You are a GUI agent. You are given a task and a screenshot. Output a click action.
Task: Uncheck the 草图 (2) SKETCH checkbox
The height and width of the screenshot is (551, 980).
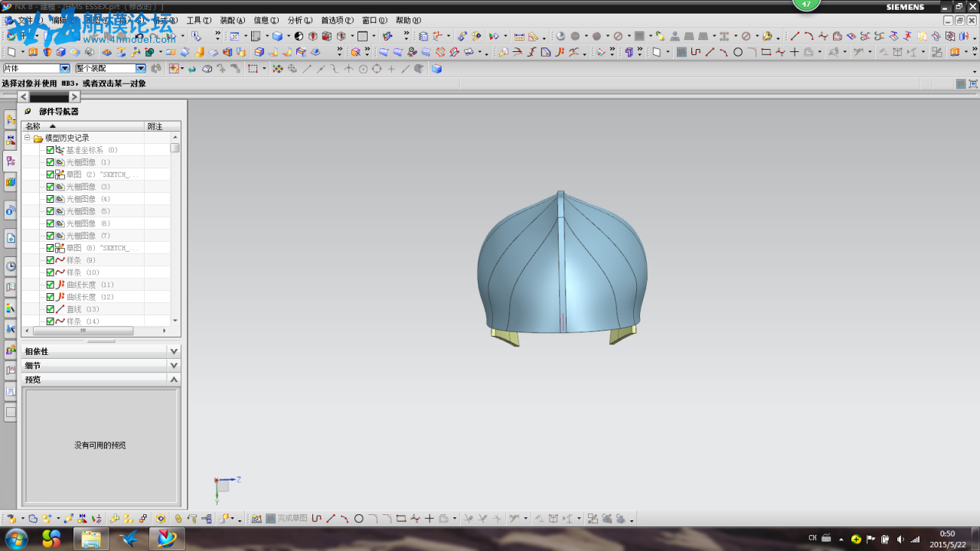[x=51, y=174]
